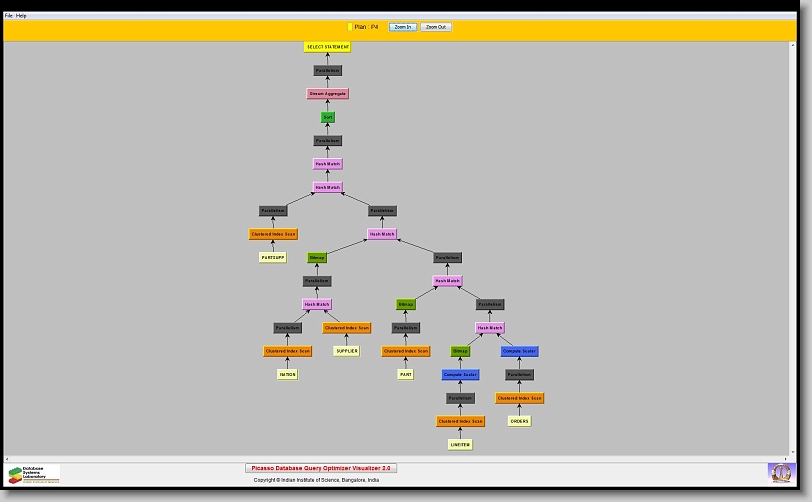Select Compute Scalar node above ORDERS branch

519,351
